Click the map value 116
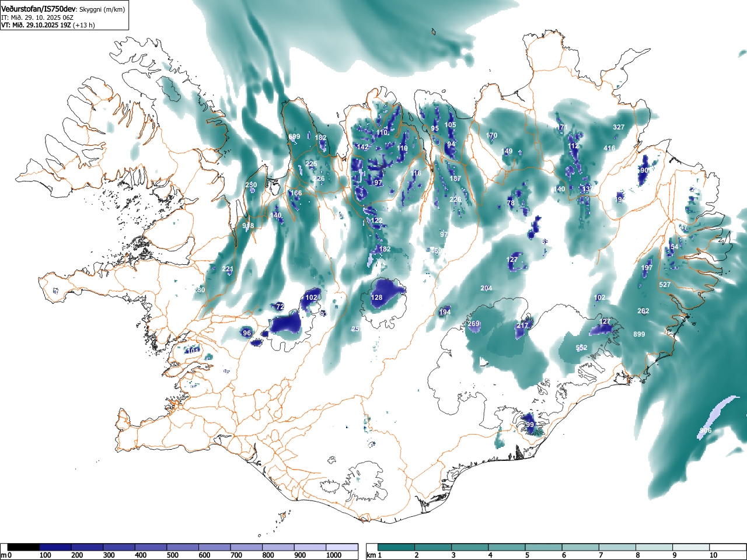The height and width of the screenshot is (560, 747). (416, 173)
